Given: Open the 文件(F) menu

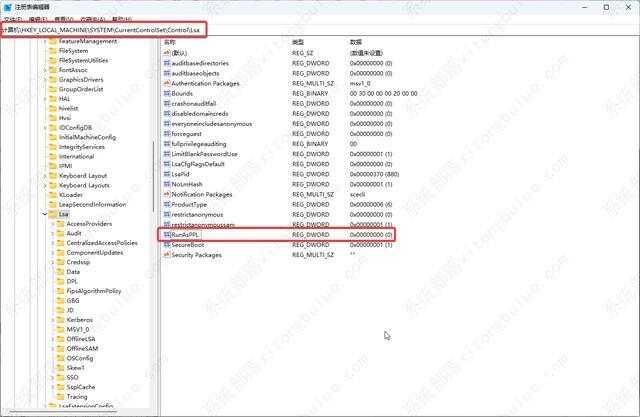Looking at the screenshot, I should 13,19.
